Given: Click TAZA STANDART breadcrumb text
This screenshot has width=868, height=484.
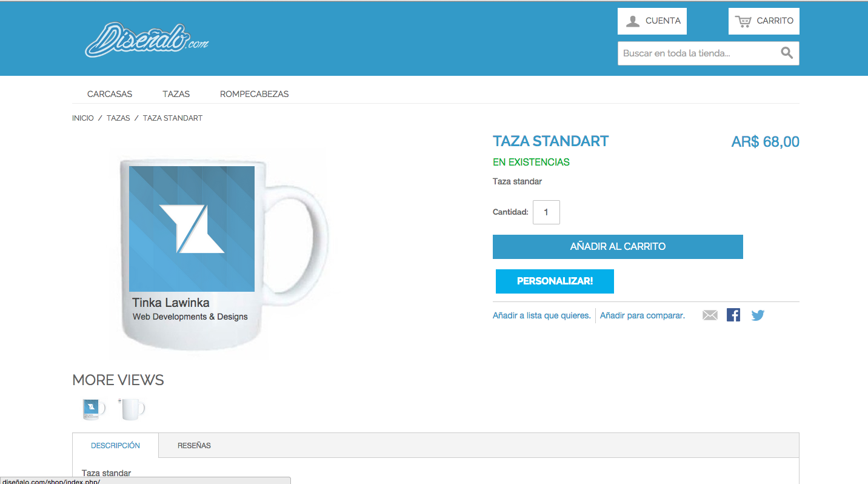Looking at the screenshot, I should (x=173, y=118).
